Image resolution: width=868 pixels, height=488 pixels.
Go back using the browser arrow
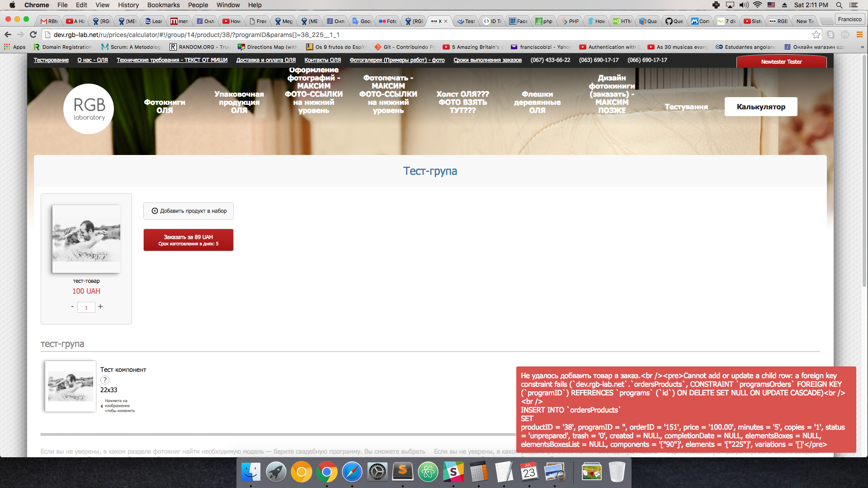[8, 35]
